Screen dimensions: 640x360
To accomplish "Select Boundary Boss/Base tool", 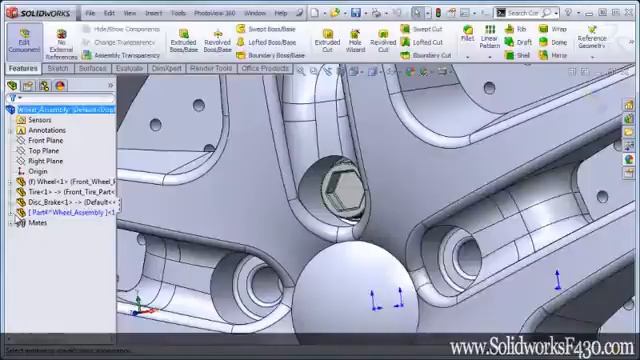I will coord(271,55).
